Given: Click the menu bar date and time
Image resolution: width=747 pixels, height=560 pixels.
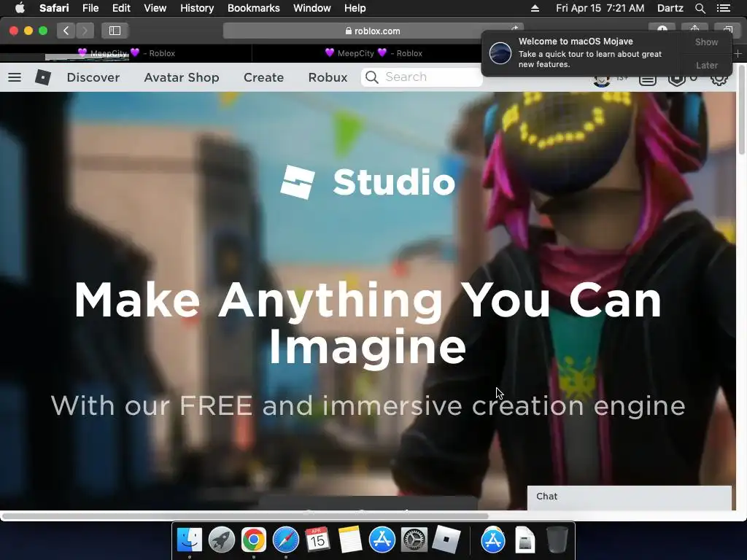Looking at the screenshot, I should [x=600, y=8].
